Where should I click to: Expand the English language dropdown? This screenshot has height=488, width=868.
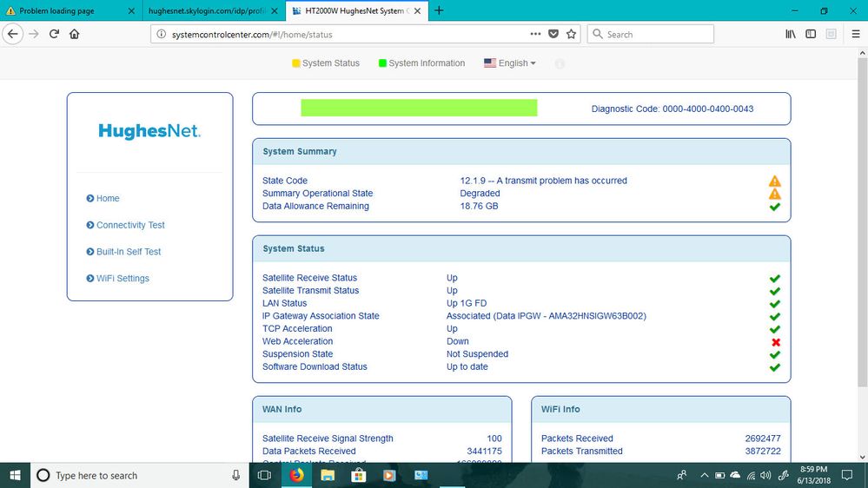(x=510, y=63)
